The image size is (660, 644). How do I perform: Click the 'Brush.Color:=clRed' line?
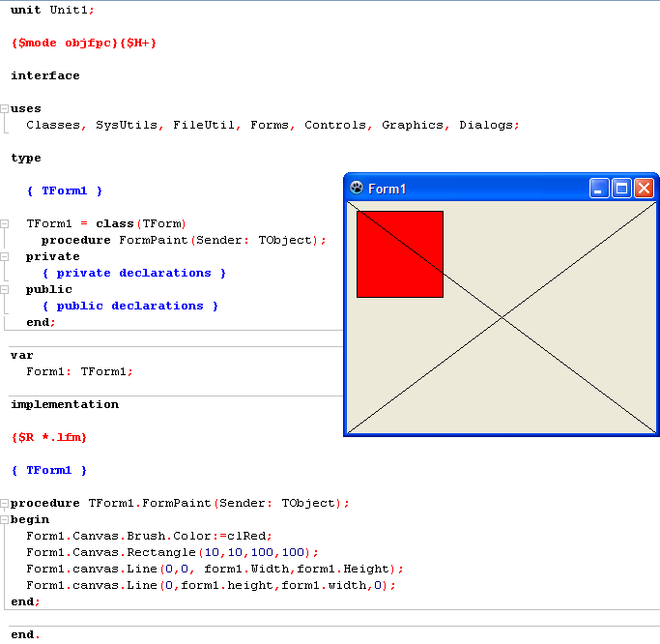149,536
